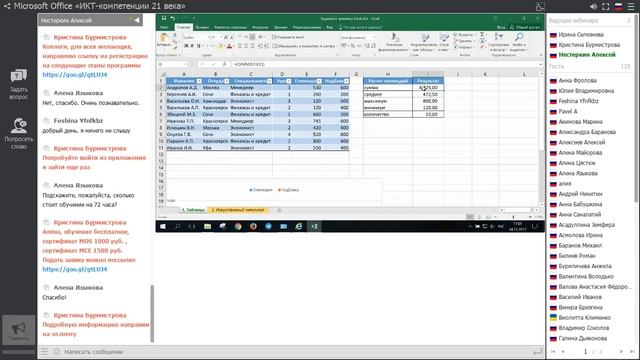This screenshot has height=360, width=640.
Task: Open the share icon beside Microsoft Office title
Action: [x=7, y=6]
